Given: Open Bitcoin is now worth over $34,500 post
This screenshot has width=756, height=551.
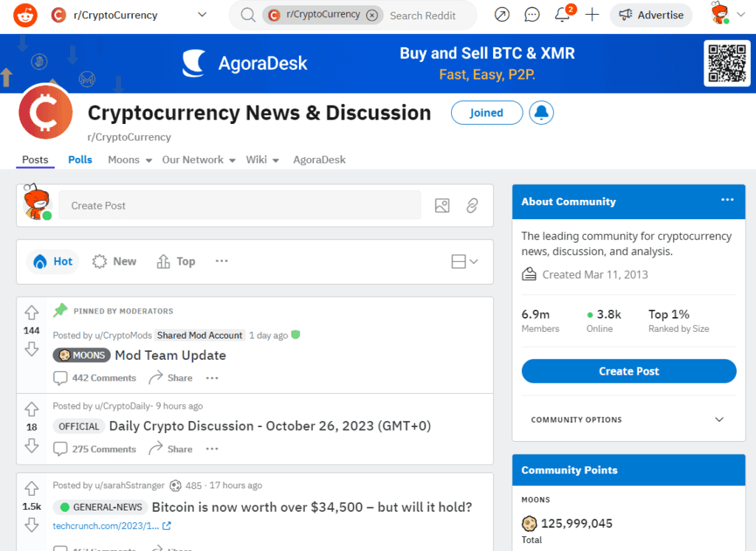Looking at the screenshot, I should tap(312, 507).
